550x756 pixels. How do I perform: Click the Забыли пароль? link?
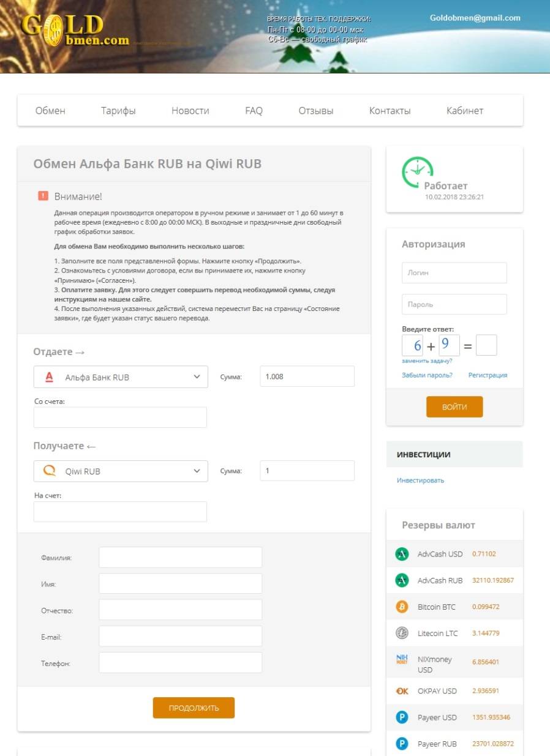tap(427, 375)
